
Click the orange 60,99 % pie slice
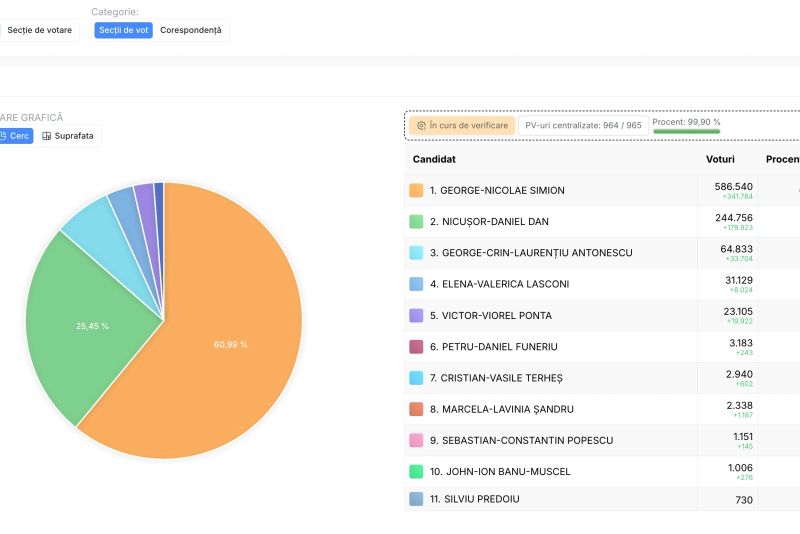(x=230, y=344)
